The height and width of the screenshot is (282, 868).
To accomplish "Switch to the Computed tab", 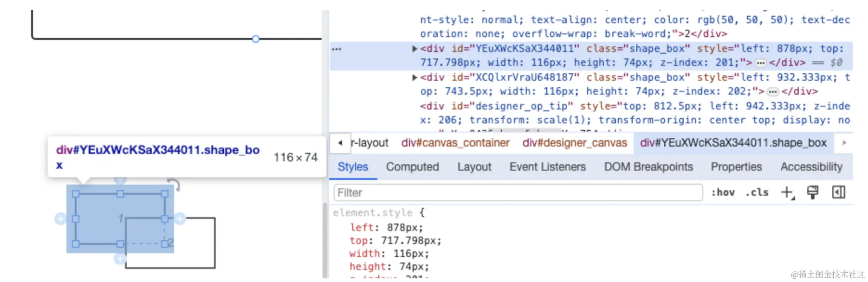I will click(x=412, y=167).
